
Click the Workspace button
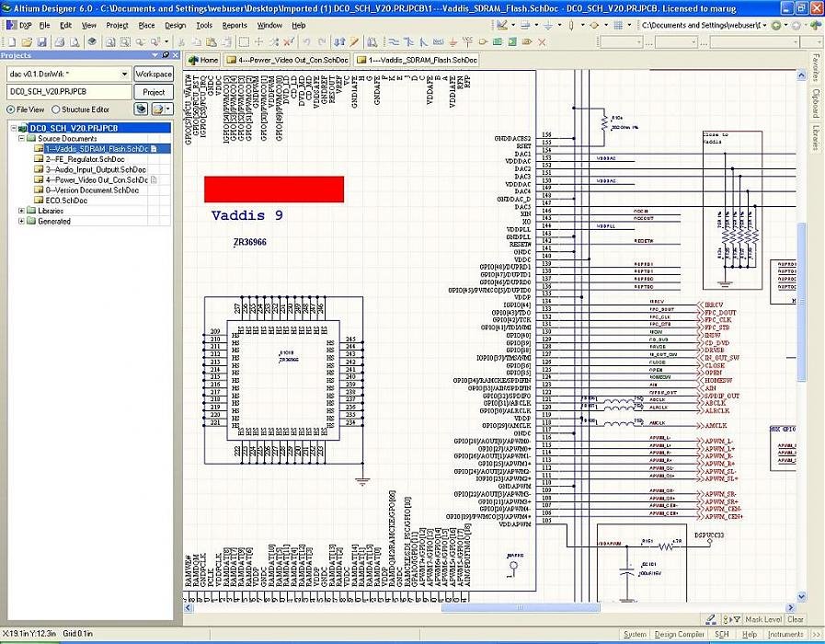click(154, 74)
